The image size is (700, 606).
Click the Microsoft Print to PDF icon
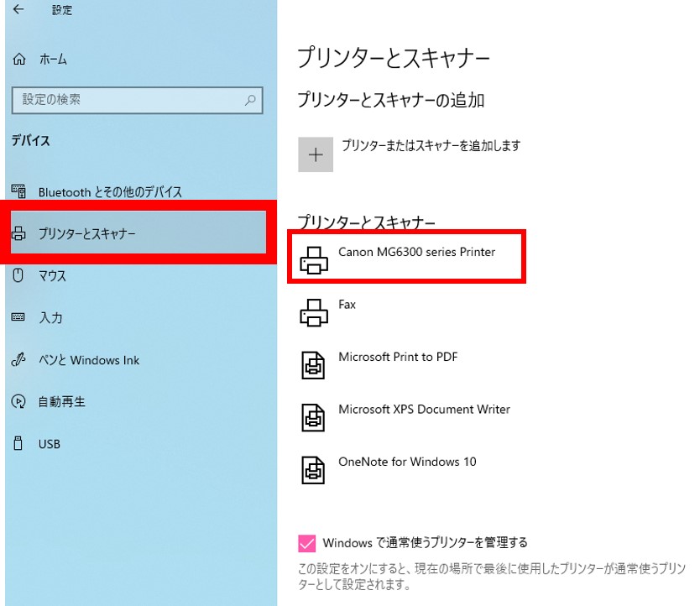[313, 365]
